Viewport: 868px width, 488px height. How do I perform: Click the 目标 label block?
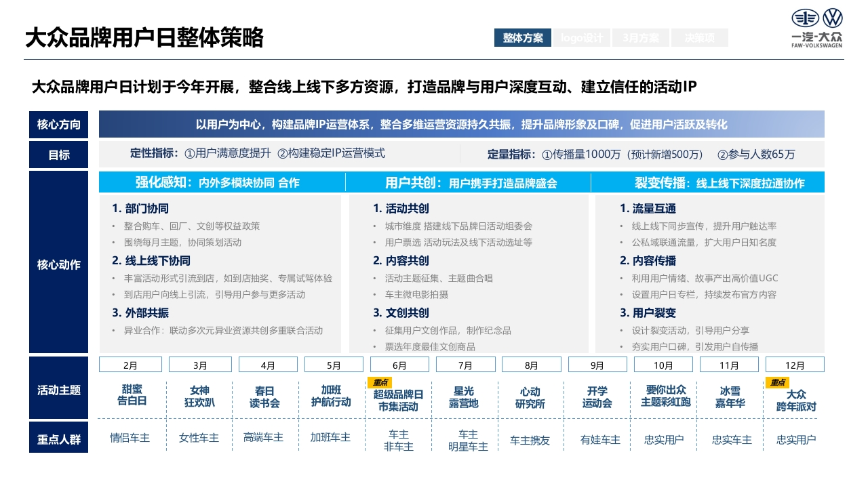click(59, 155)
